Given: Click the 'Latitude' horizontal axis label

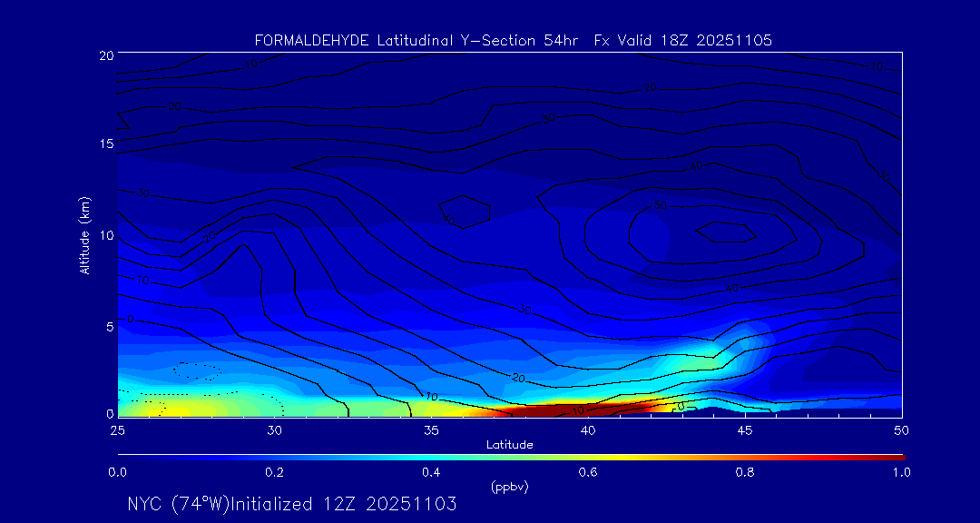Looking at the screenshot, I should (x=510, y=445).
